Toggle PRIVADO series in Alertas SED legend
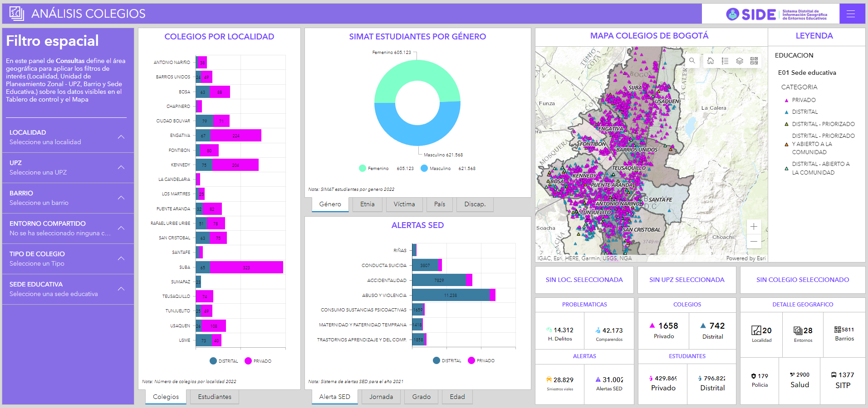This screenshot has width=868, height=408. (x=481, y=360)
